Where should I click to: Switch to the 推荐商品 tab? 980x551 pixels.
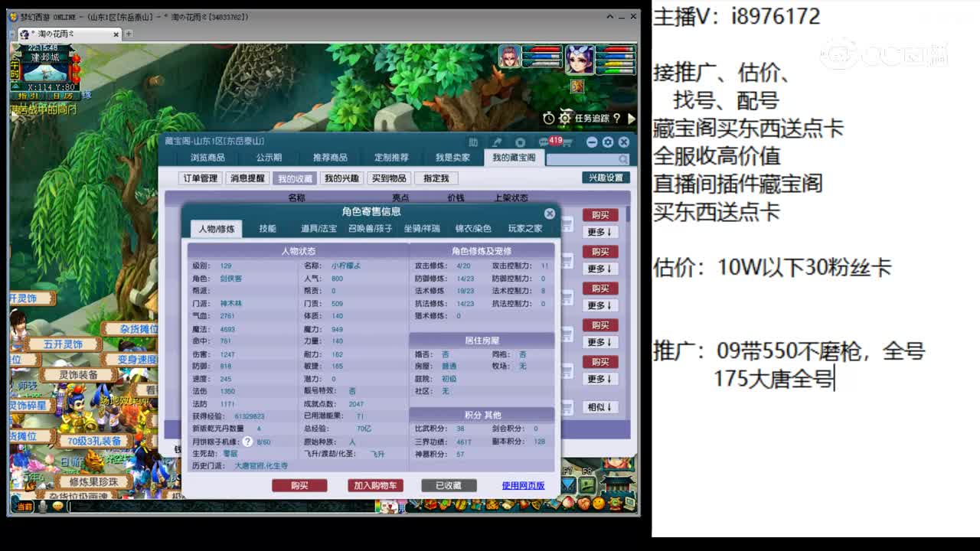(x=330, y=158)
